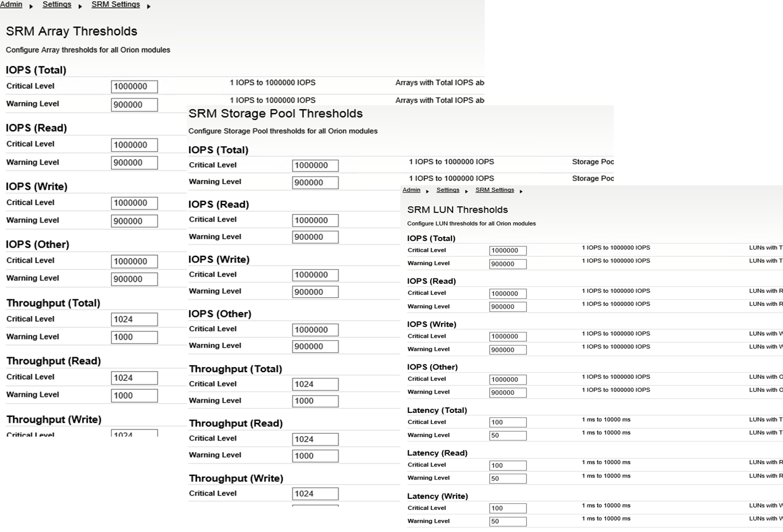Edit Storage Pool Throughput (Total) Warning Level field
783x532 pixels.
[x=315, y=401]
